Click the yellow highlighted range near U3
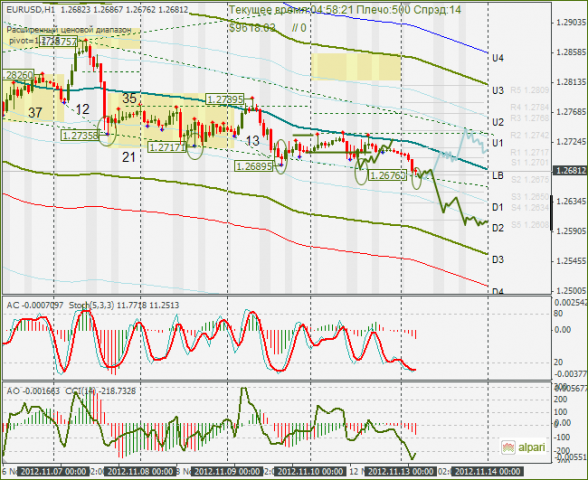588x480 pixels. pos(356,66)
